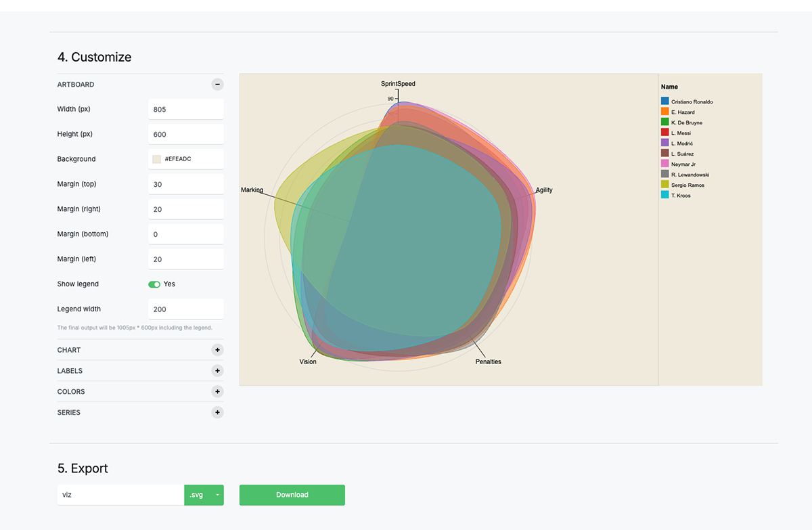Click the Cristiano Ronaldo legend color swatch
The height and width of the screenshot is (530, 812).
665,102
